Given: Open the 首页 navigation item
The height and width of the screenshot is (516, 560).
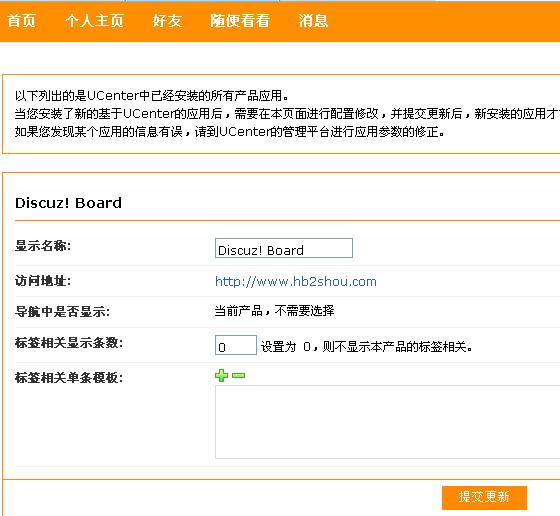Looking at the screenshot, I should click(x=21, y=21).
